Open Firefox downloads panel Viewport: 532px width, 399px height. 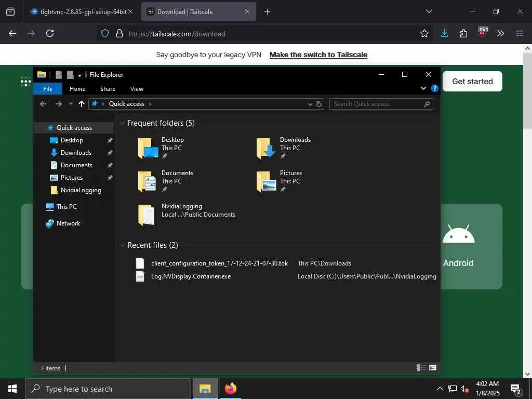tap(445, 33)
